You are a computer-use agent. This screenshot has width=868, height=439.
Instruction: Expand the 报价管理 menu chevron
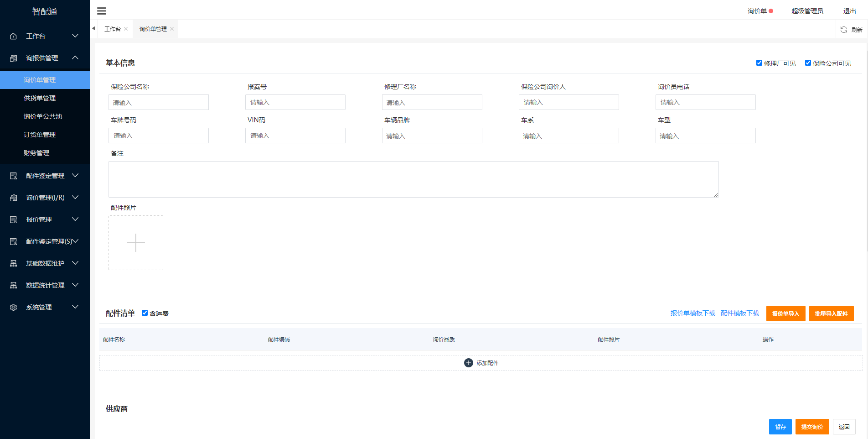(75, 219)
